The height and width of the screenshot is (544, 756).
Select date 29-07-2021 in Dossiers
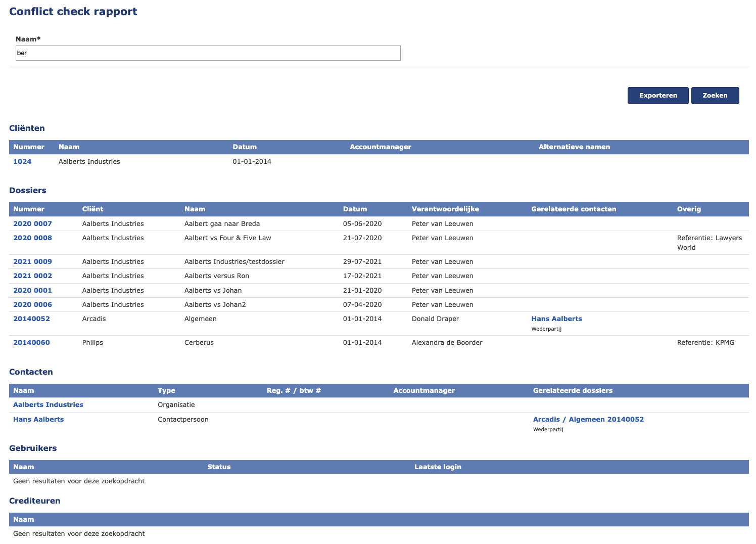click(362, 262)
